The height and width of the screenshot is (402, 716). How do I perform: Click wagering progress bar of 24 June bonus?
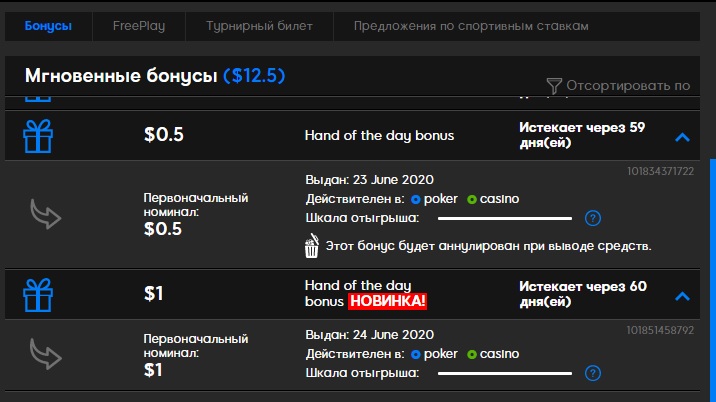505,373
